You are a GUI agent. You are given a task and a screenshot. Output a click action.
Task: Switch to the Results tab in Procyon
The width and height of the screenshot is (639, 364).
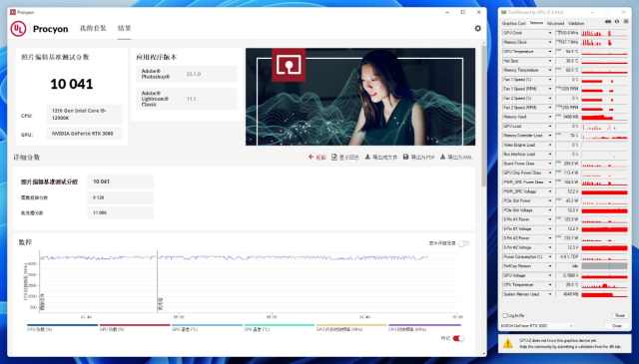pos(124,28)
